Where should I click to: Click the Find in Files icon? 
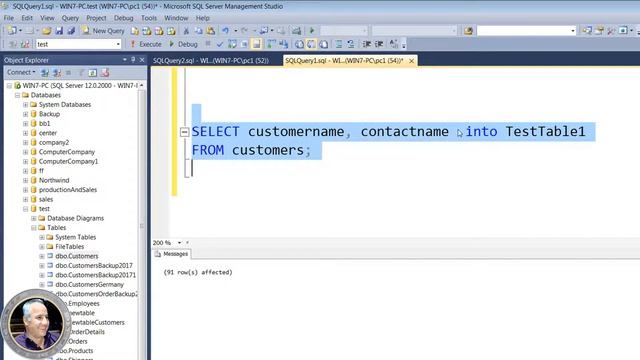468,31
